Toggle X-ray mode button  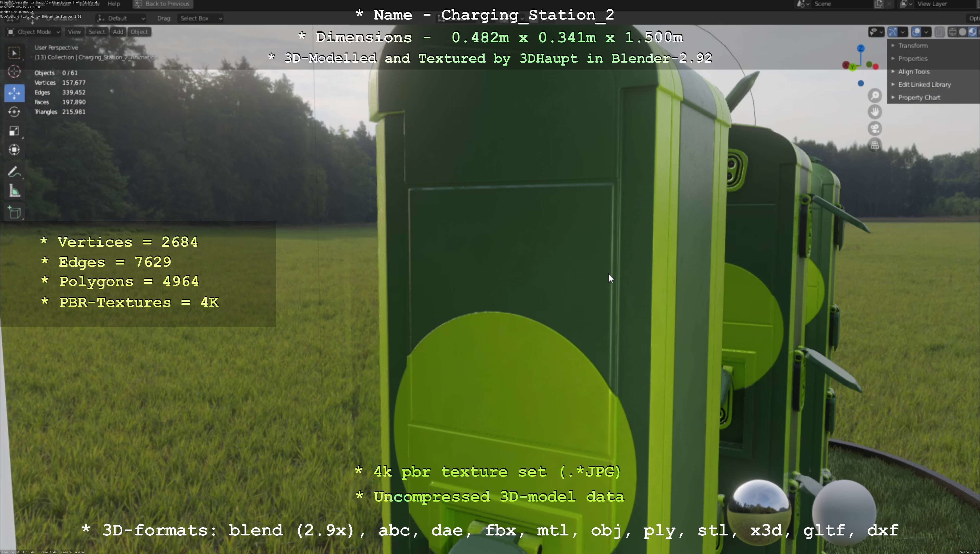point(939,32)
